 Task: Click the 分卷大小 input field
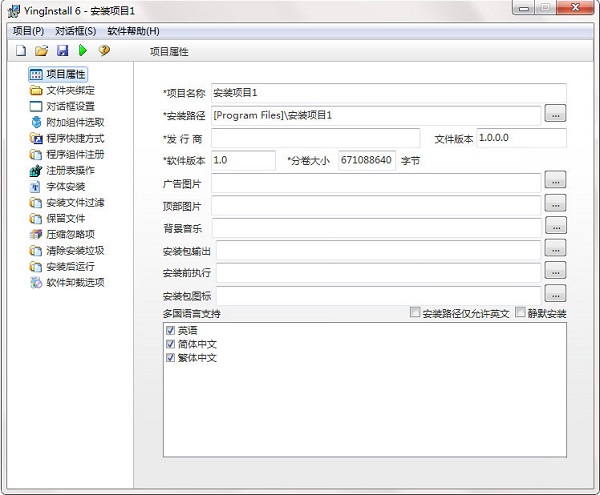pos(367,160)
